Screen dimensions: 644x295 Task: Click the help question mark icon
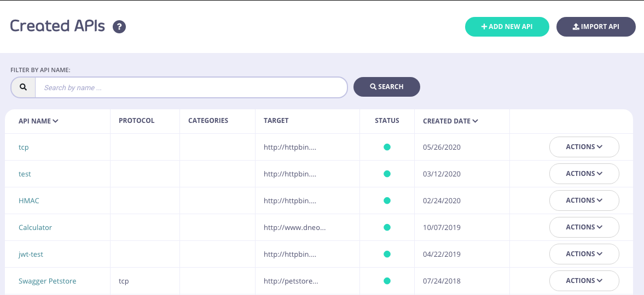coord(119,27)
